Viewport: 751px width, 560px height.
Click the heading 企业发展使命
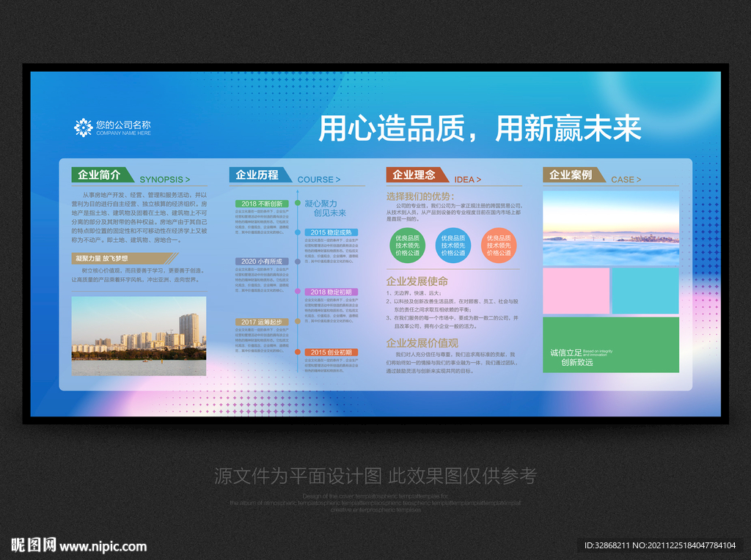pos(417,281)
